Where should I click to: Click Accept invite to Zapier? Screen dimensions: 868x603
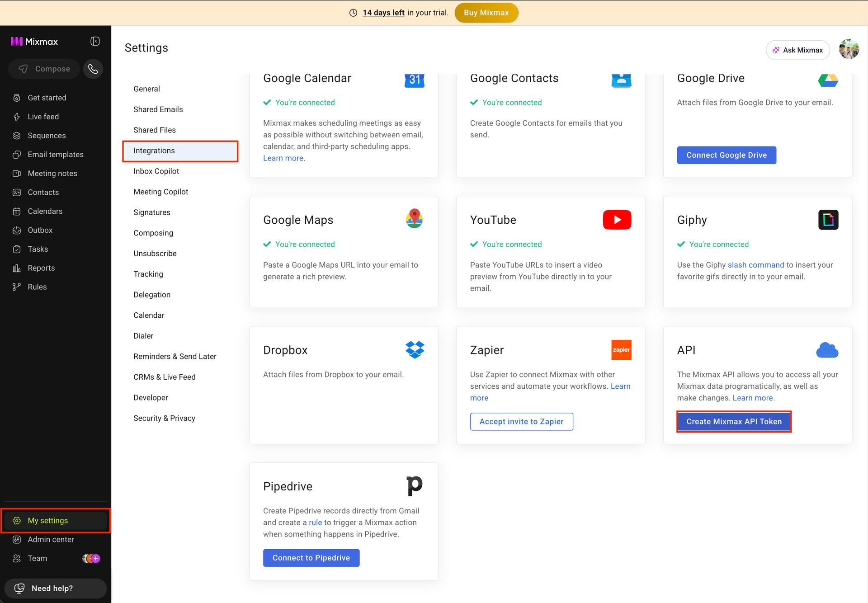(521, 421)
